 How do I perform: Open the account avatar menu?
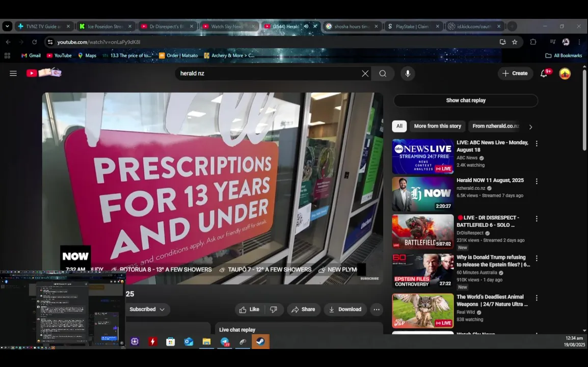(565, 73)
